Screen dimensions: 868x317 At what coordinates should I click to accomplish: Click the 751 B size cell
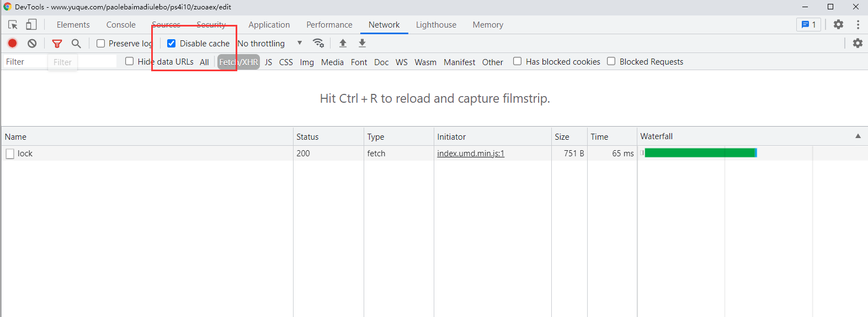(x=574, y=154)
